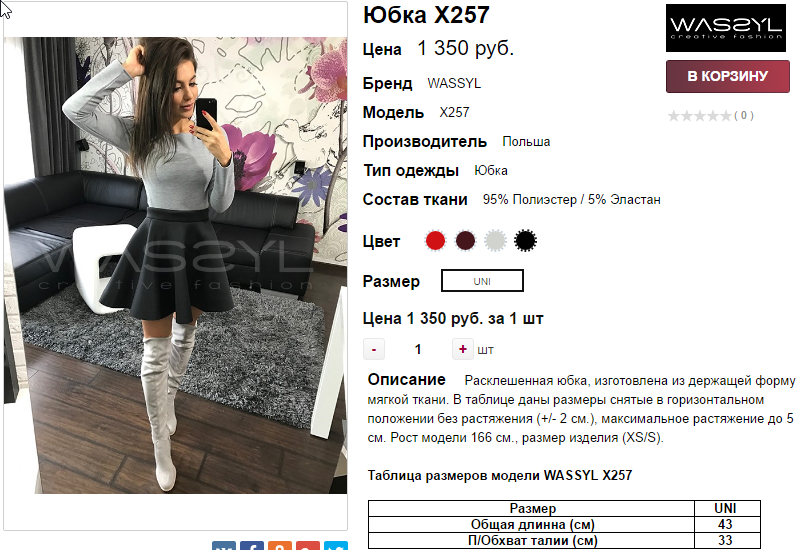The width and height of the screenshot is (805, 550).
Task: Share via red Google Plus icon
Action: pyautogui.click(x=307, y=545)
